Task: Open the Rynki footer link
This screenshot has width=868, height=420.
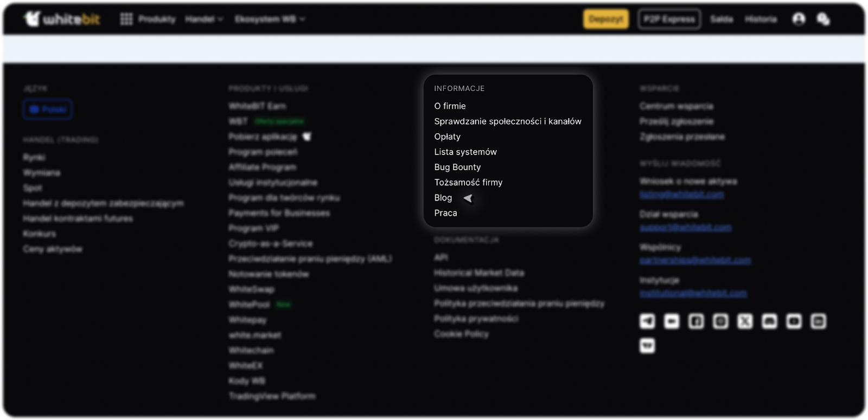Action: [x=34, y=157]
